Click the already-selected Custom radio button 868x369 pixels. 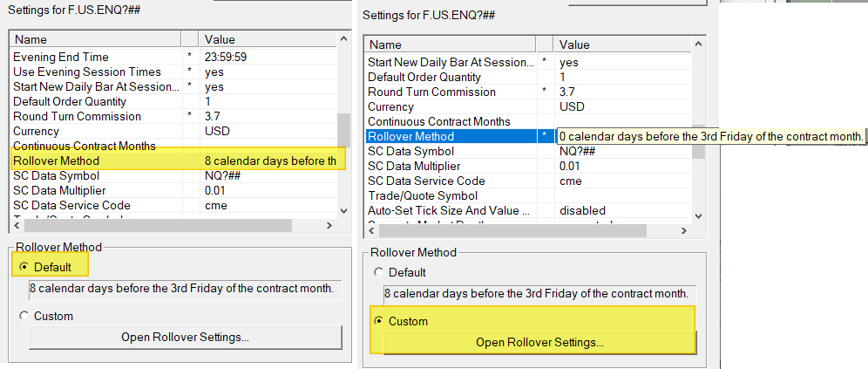pos(378,321)
